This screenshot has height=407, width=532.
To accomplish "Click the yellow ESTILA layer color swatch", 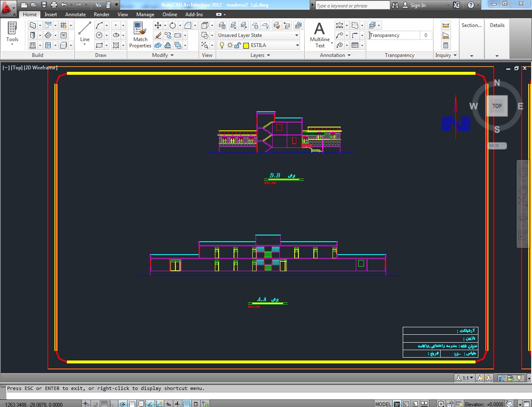I will pos(246,45).
